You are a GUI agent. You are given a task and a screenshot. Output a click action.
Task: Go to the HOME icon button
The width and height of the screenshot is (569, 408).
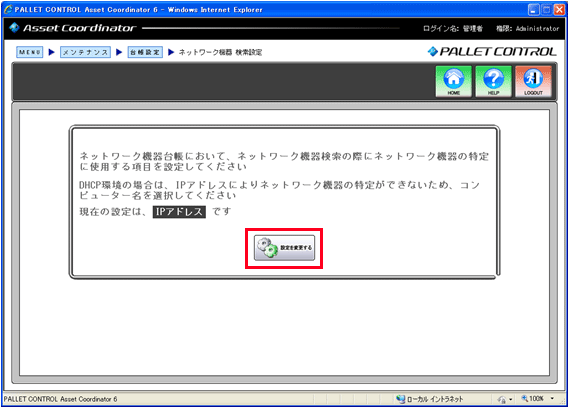tap(454, 82)
